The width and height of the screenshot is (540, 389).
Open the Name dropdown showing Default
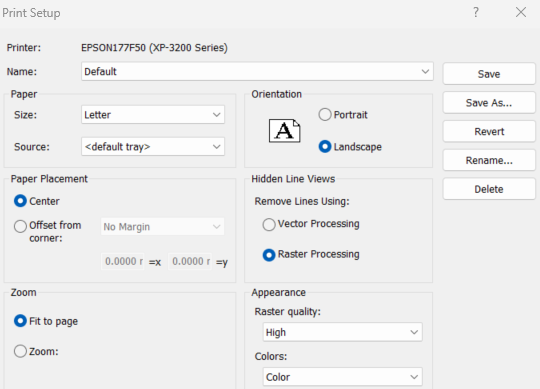pos(257,71)
